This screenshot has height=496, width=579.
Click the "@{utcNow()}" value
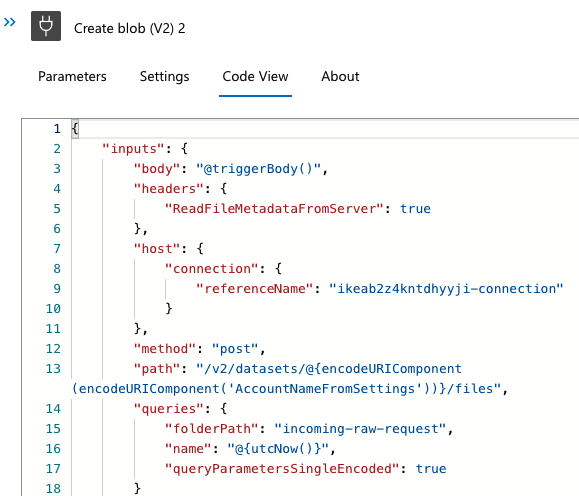tap(278, 448)
